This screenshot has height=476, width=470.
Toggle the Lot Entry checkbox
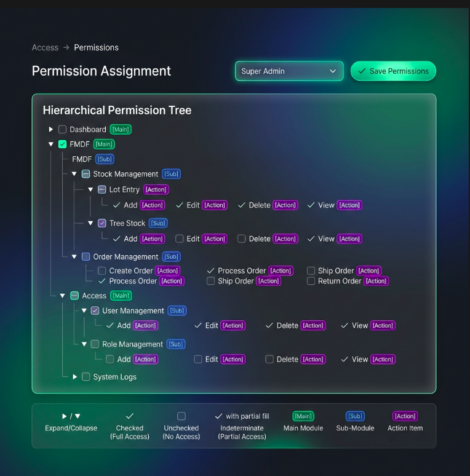[x=102, y=189]
